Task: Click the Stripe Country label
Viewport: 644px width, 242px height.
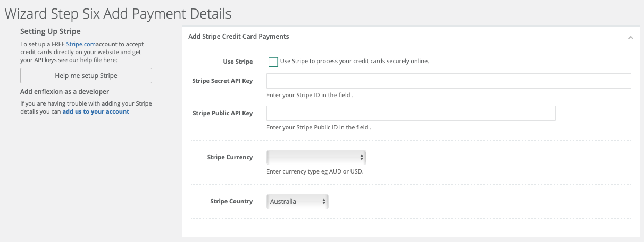Action: click(x=231, y=202)
